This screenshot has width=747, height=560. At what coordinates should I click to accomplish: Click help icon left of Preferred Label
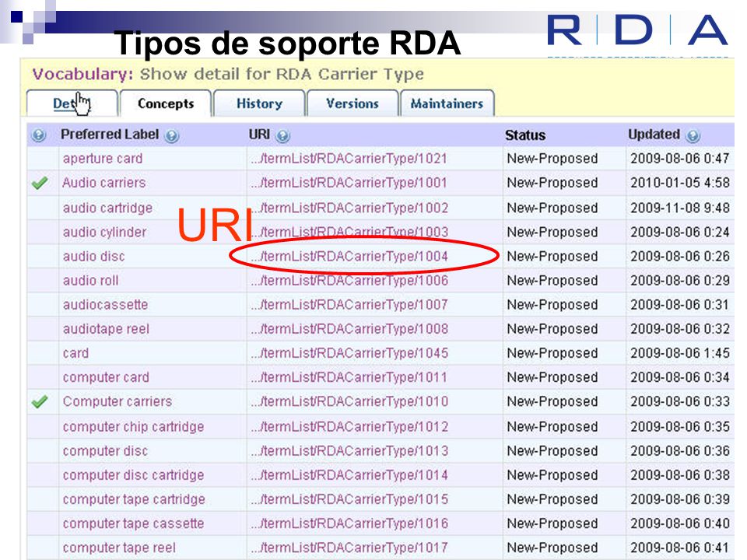[39, 135]
